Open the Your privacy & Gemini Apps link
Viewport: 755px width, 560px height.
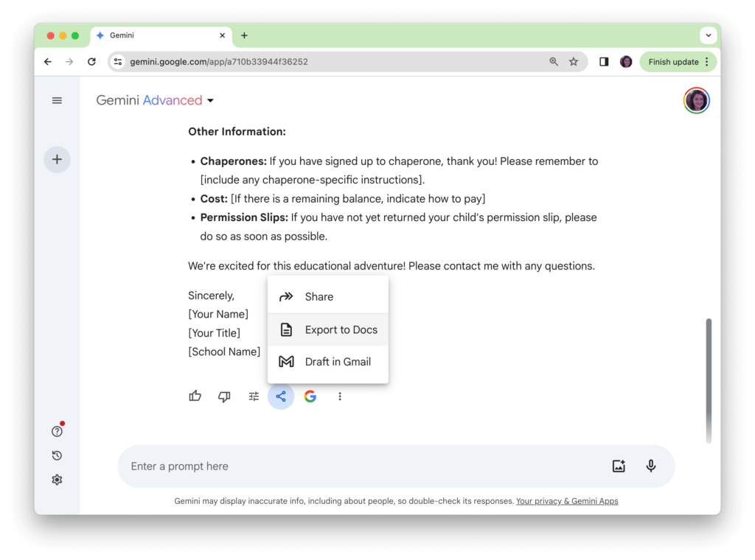(x=567, y=500)
